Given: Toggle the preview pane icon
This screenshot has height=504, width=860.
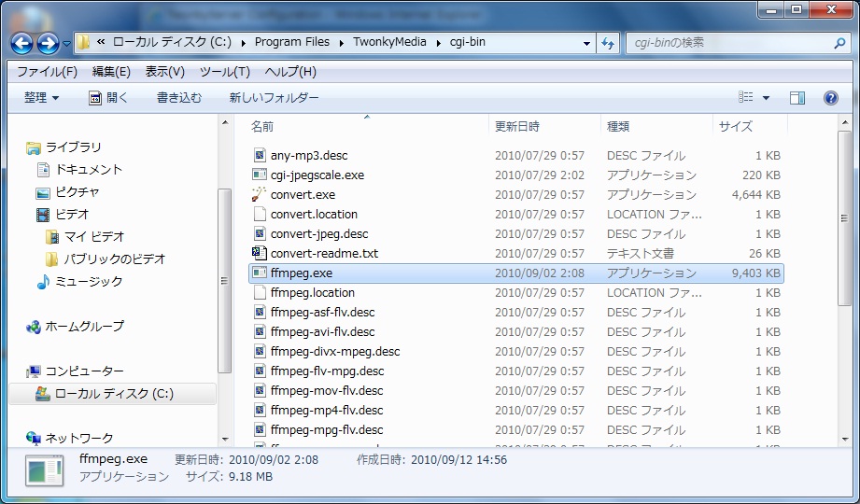Looking at the screenshot, I should (x=797, y=98).
